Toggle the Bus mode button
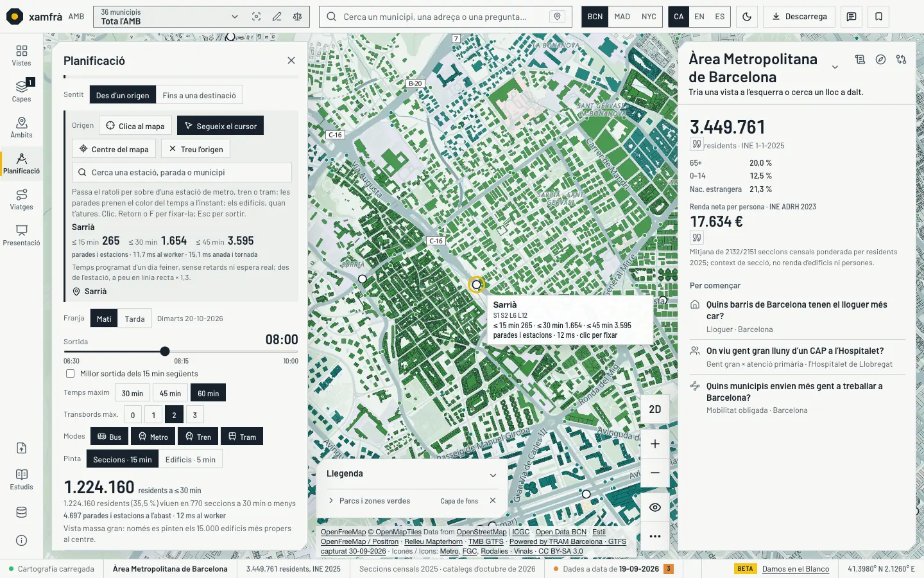This screenshot has height=578, width=924. (109, 437)
